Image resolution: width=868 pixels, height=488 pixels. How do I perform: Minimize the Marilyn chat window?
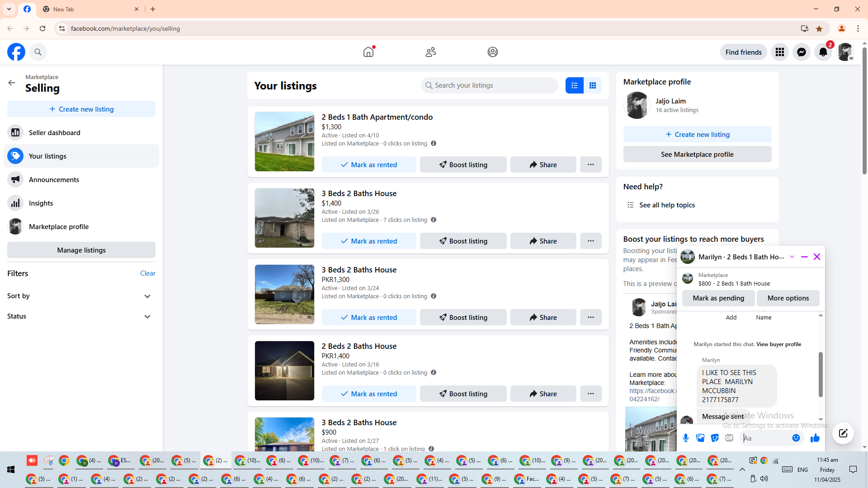pyautogui.click(x=804, y=257)
